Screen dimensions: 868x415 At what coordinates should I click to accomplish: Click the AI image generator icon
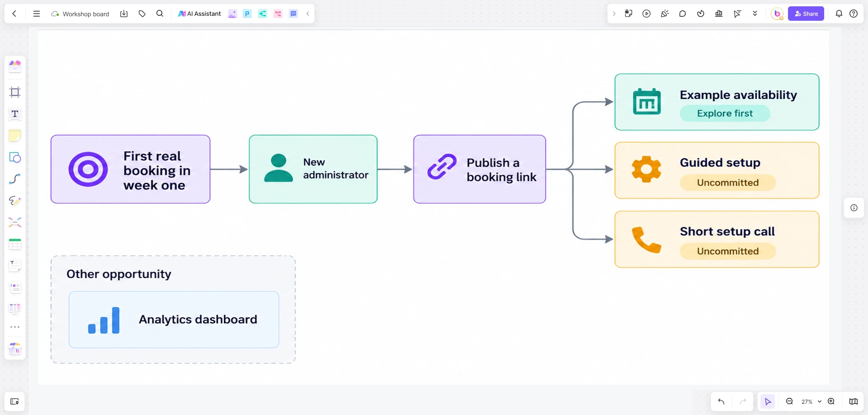(x=232, y=14)
